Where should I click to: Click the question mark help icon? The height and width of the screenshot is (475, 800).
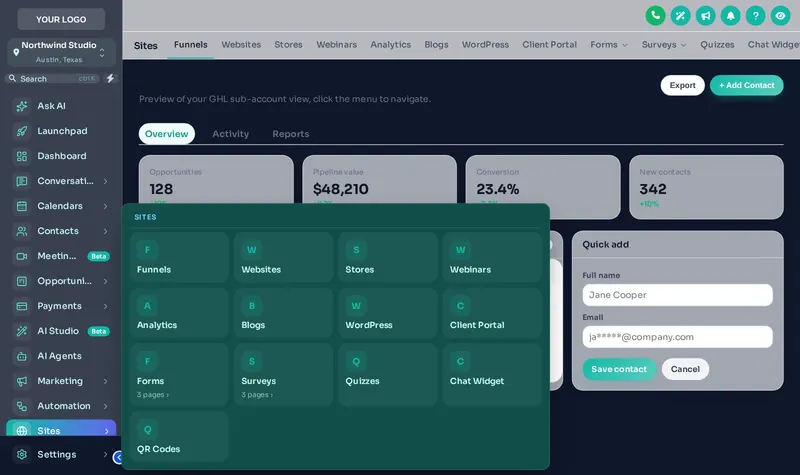pos(755,16)
